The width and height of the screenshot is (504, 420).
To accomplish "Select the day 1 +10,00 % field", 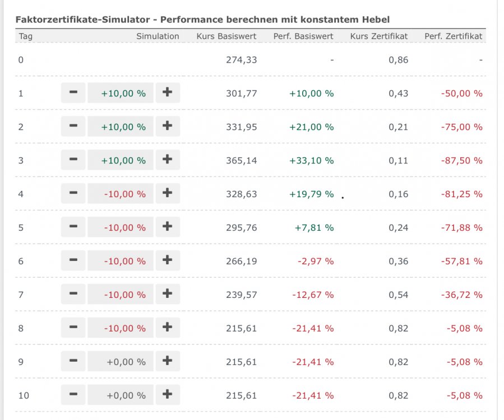I will [121, 93].
